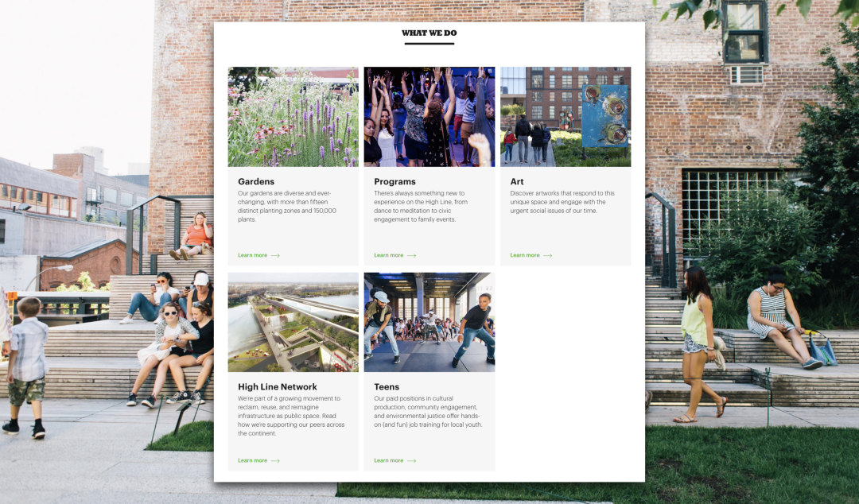
Task: Open the High Line Network aerial image
Action: 293,322
